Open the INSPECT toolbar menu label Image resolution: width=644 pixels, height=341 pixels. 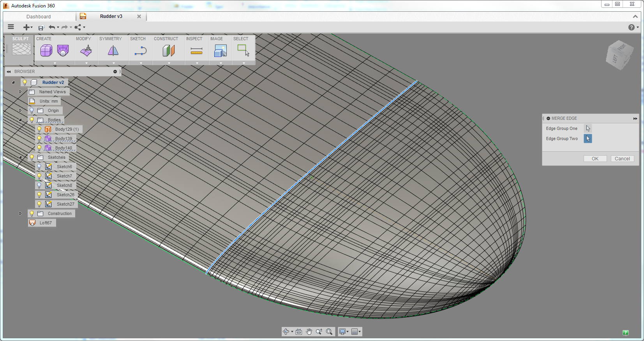tap(194, 39)
